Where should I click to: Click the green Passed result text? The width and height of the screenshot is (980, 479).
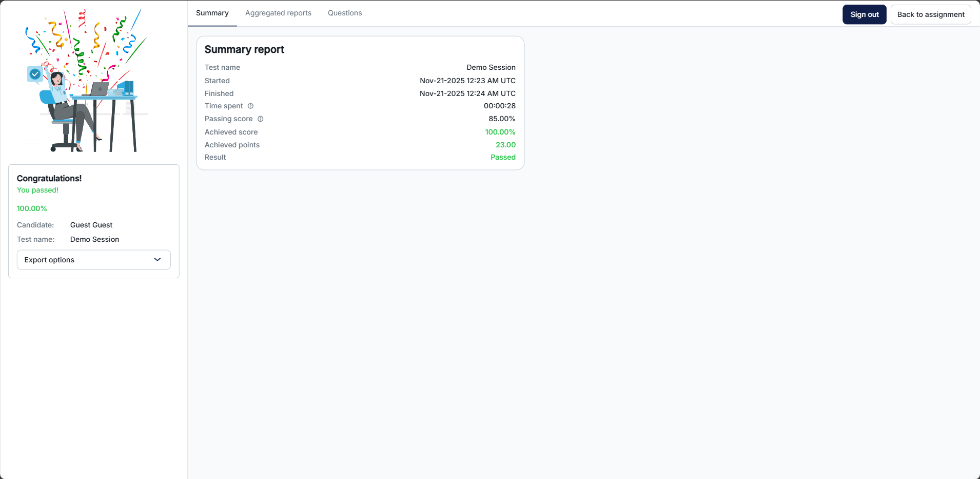tap(503, 157)
